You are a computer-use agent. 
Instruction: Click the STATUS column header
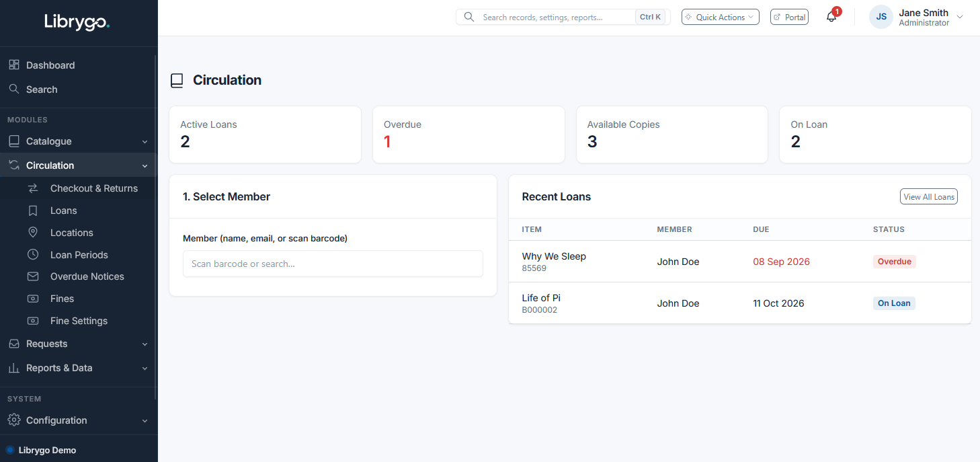pos(889,229)
